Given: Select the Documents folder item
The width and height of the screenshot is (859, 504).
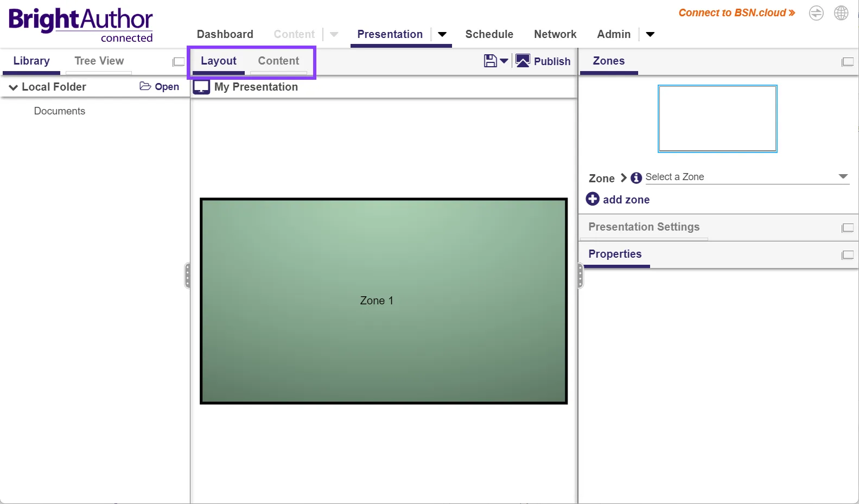Looking at the screenshot, I should click(60, 111).
